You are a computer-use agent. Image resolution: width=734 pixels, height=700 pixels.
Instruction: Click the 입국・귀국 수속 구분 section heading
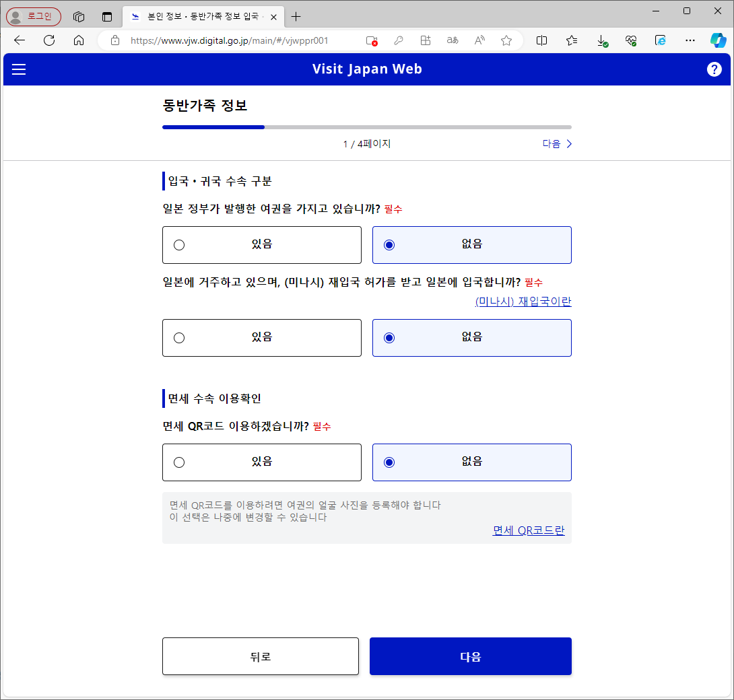point(220,181)
